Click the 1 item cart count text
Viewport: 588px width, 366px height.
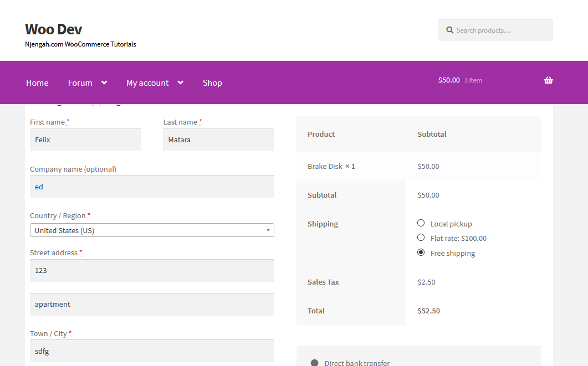click(473, 80)
